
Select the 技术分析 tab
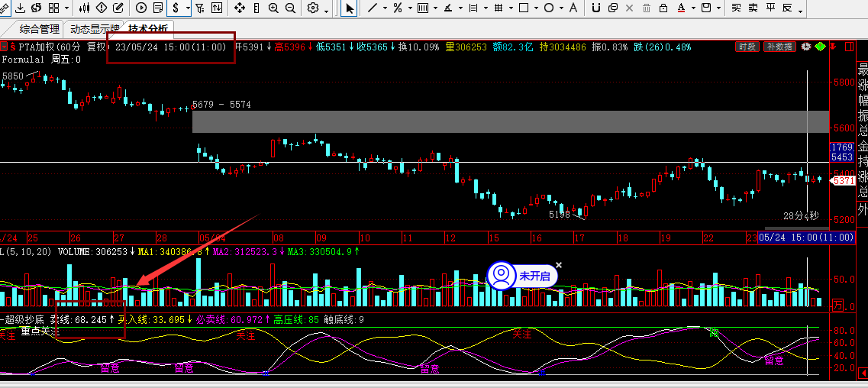click(150, 29)
